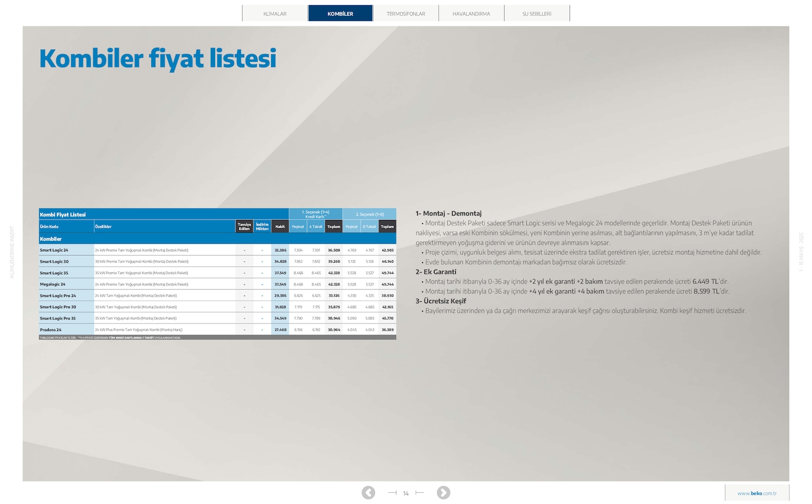Click the 2- Ek Garanti heading

pyautogui.click(x=436, y=272)
